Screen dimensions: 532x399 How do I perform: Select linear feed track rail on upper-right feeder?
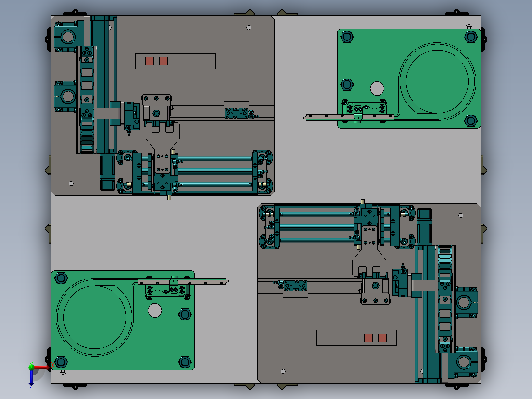pos(349,117)
